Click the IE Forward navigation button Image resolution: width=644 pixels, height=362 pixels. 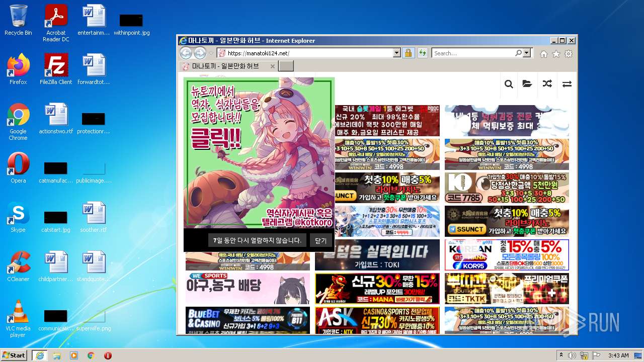pyautogui.click(x=200, y=53)
